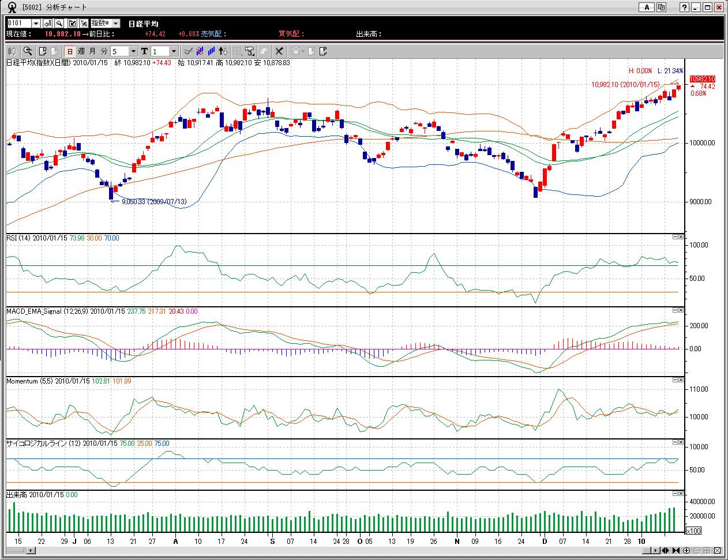728x560 pixels.
Task: Close the RSI indicator panel
Action: point(681,237)
